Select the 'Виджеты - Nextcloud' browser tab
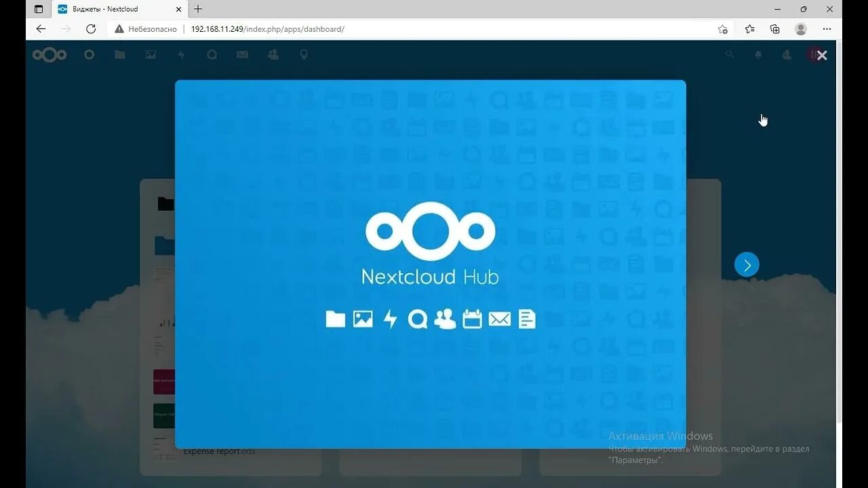Viewport: 868px width, 488px height. [x=120, y=9]
